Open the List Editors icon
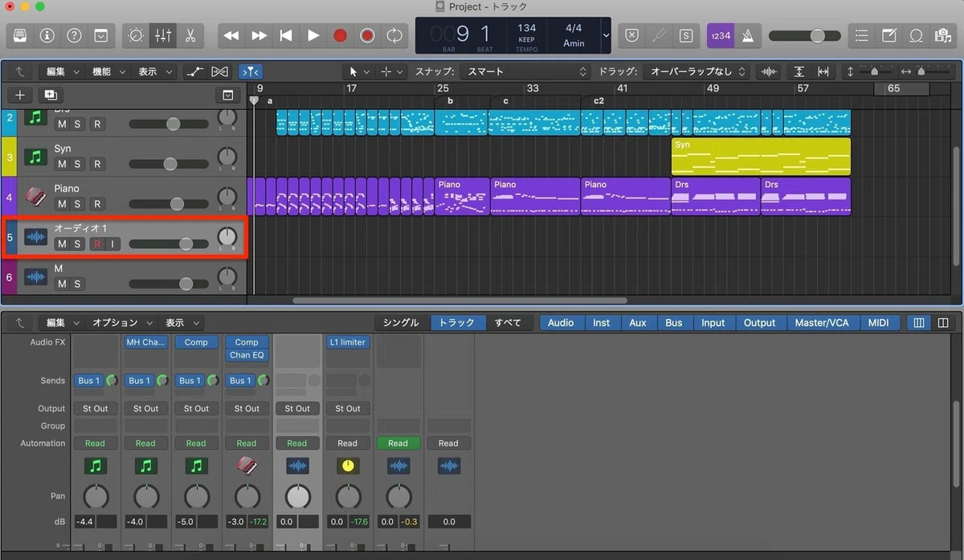Viewport: 964px width, 560px height. click(x=862, y=35)
